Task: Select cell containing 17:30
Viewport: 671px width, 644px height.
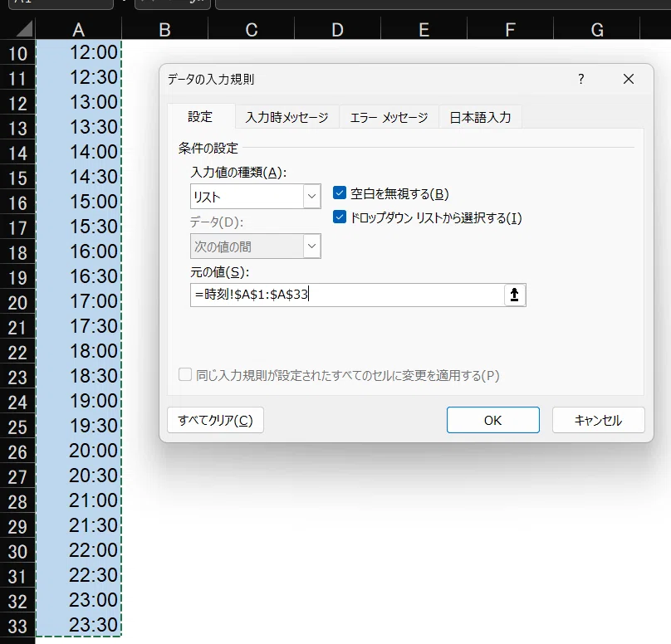Action: pyautogui.click(x=79, y=326)
